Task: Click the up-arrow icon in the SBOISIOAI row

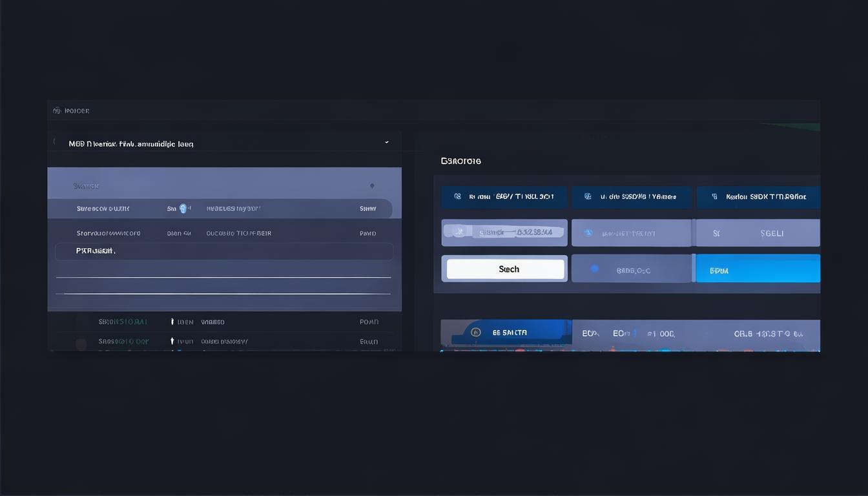Action: click(172, 322)
